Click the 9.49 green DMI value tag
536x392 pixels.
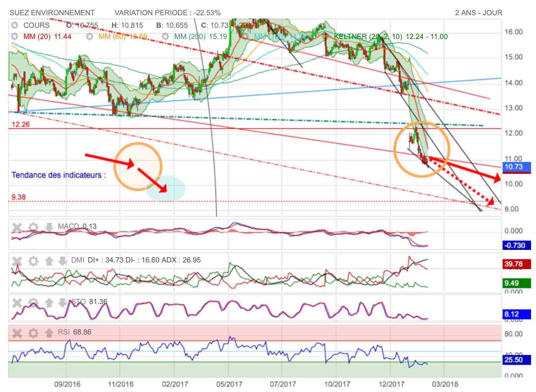(x=516, y=283)
